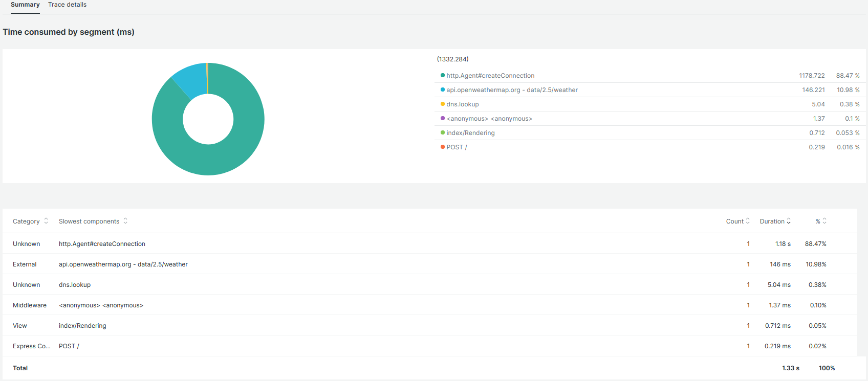Screen dimensions: 868x381
Task: Click api.openweathermap.org row in table
Action: tap(430, 264)
